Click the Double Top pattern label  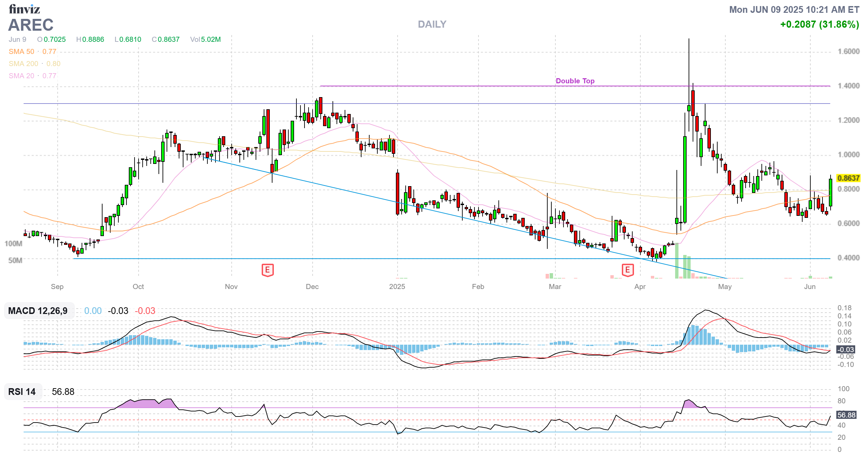coord(575,81)
